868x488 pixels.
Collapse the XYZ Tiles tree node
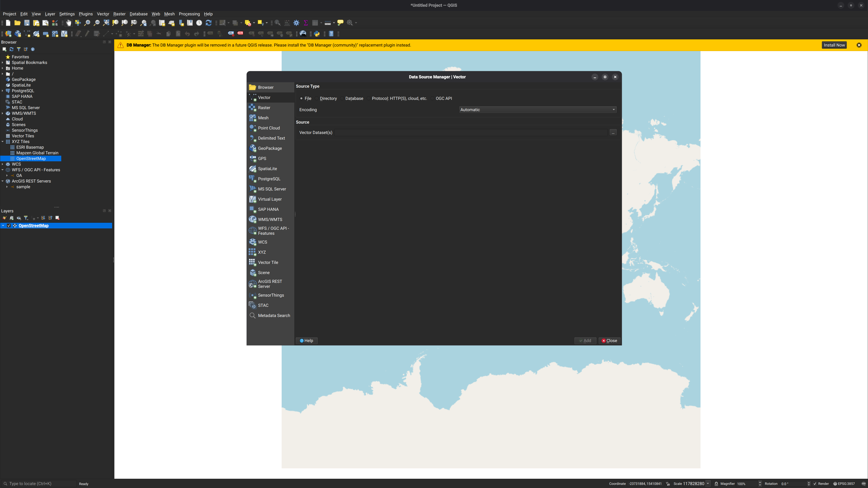click(x=3, y=141)
